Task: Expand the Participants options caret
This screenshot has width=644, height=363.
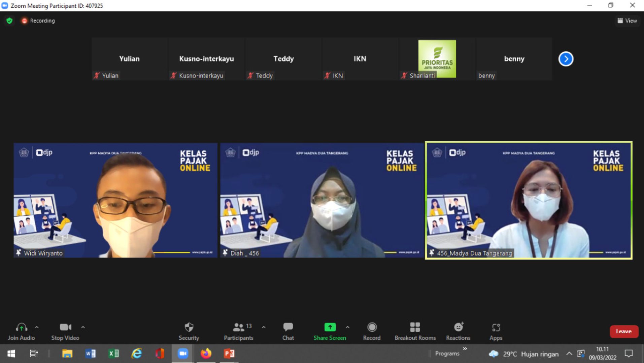Action: [x=264, y=327]
